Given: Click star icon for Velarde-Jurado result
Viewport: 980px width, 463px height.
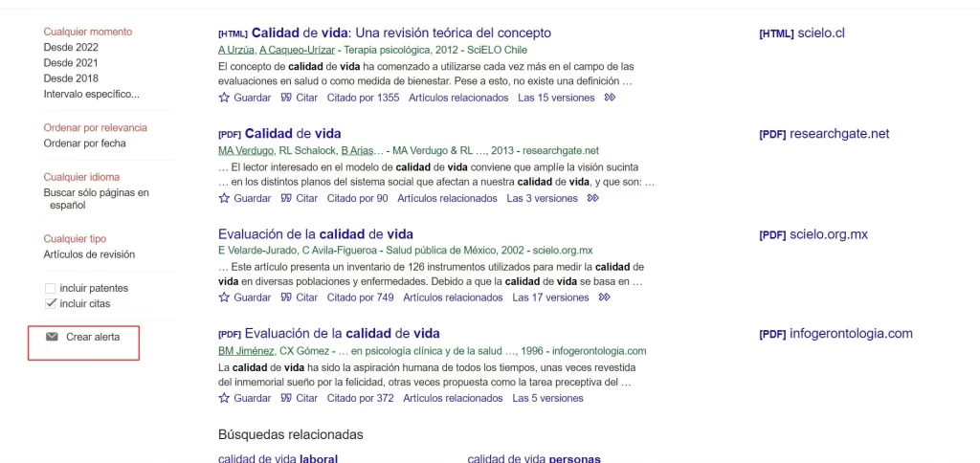Looking at the screenshot, I should tap(224, 298).
